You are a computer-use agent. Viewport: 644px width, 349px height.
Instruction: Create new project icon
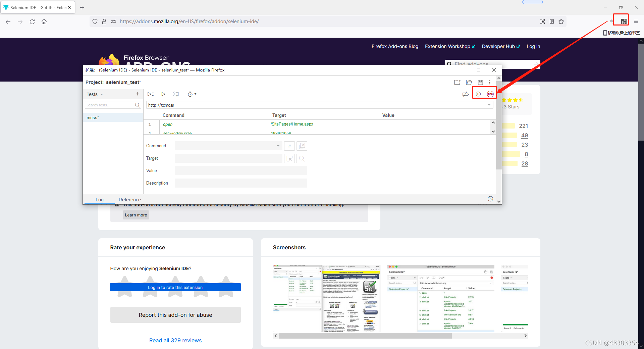[x=457, y=82]
